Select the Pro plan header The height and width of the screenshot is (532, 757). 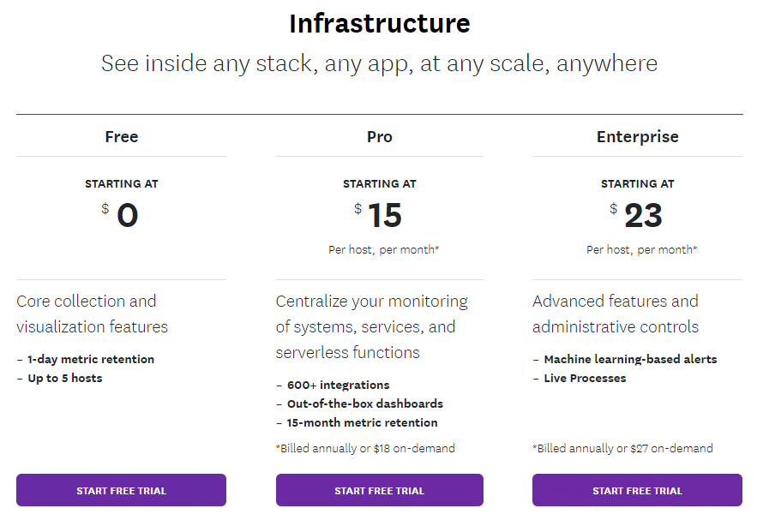(379, 136)
